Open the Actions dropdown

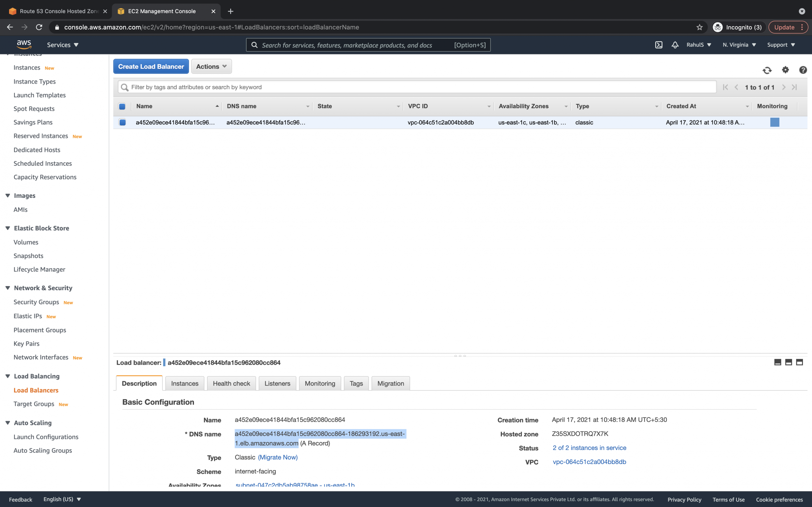tap(211, 66)
